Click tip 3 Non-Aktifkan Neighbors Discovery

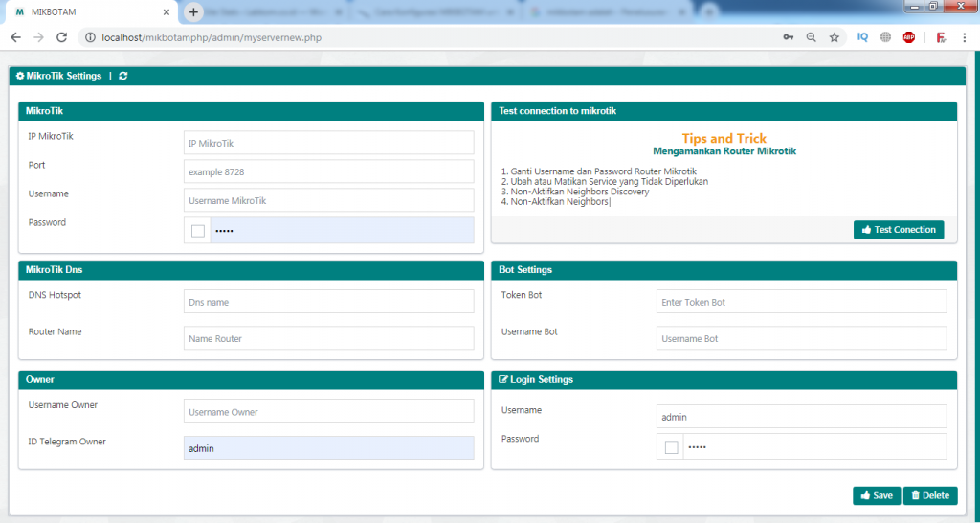575,192
